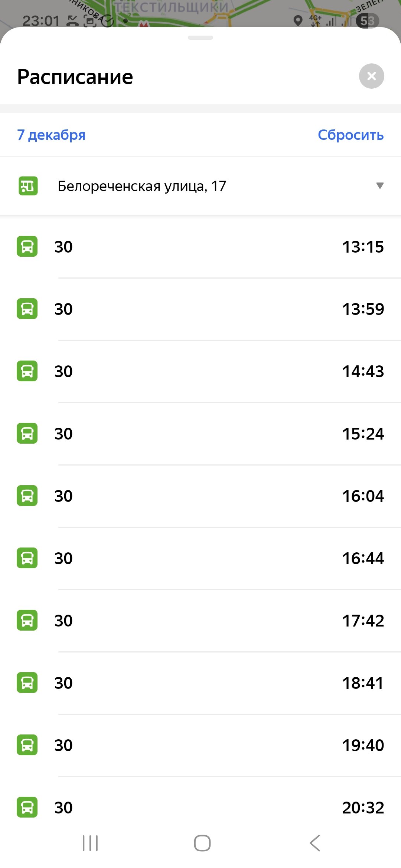Tap the bus icon for the 16:04 departure
The image size is (401, 868).
pyautogui.click(x=27, y=496)
